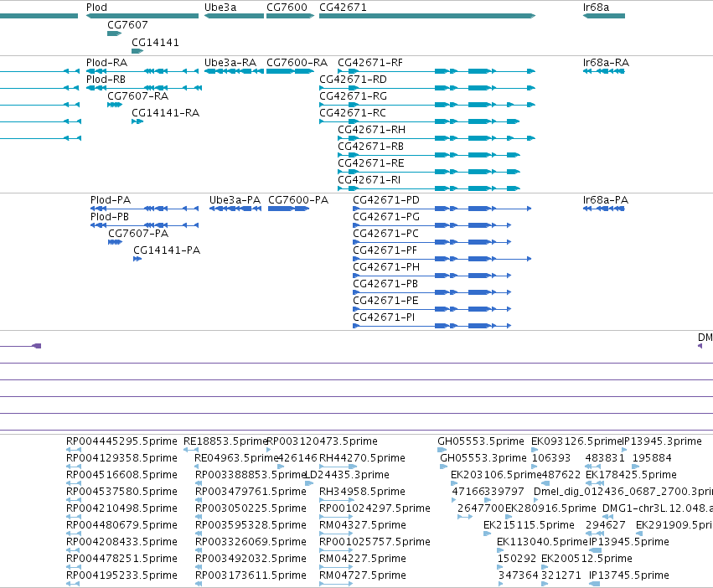Select transcript CG7600-RA

coord(297,62)
